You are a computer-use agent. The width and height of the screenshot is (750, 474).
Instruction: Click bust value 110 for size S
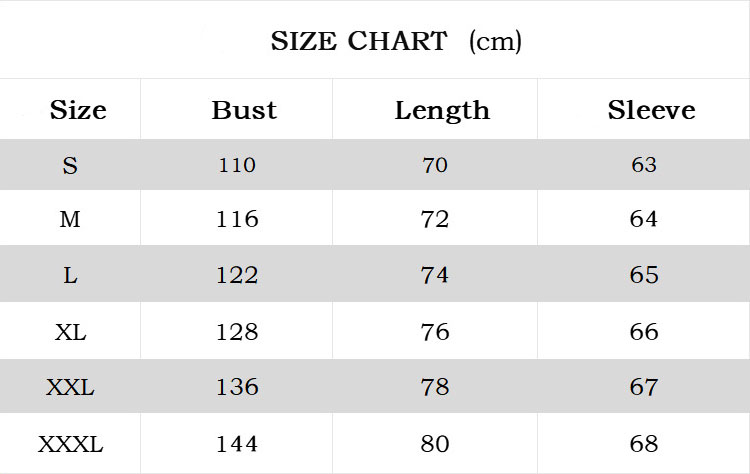[237, 165]
